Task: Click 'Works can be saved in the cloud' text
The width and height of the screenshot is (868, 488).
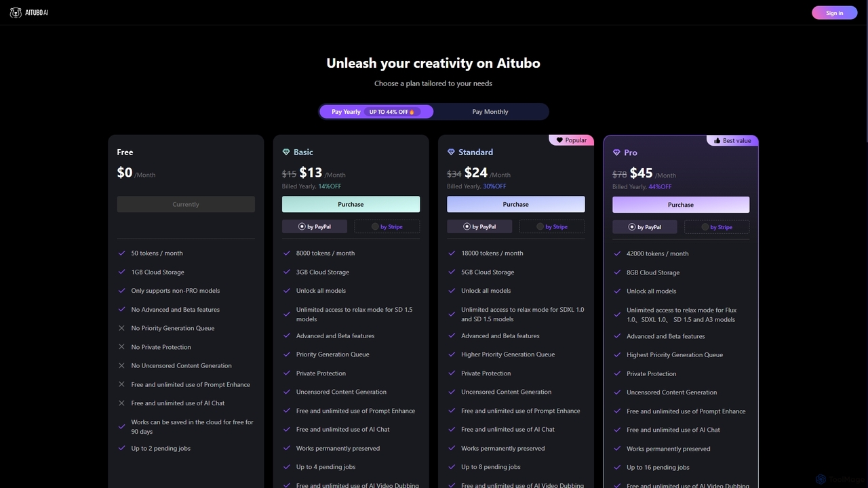Action: tap(192, 427)
